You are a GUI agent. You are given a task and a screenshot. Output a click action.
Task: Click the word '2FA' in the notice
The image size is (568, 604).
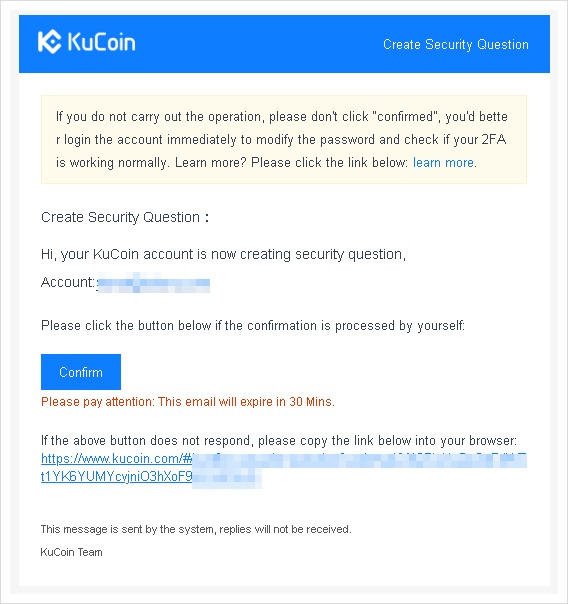(x=493, y=139)
